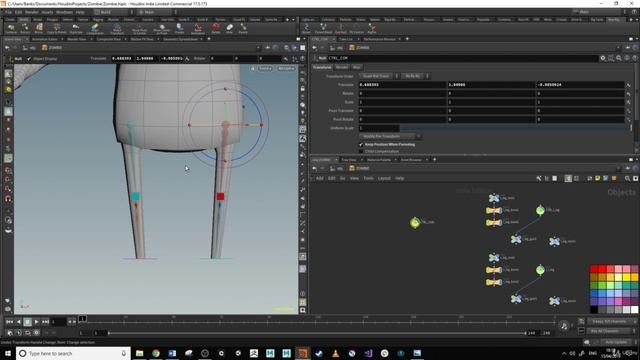Open the Main radial menu dropdown

(157, 12)
